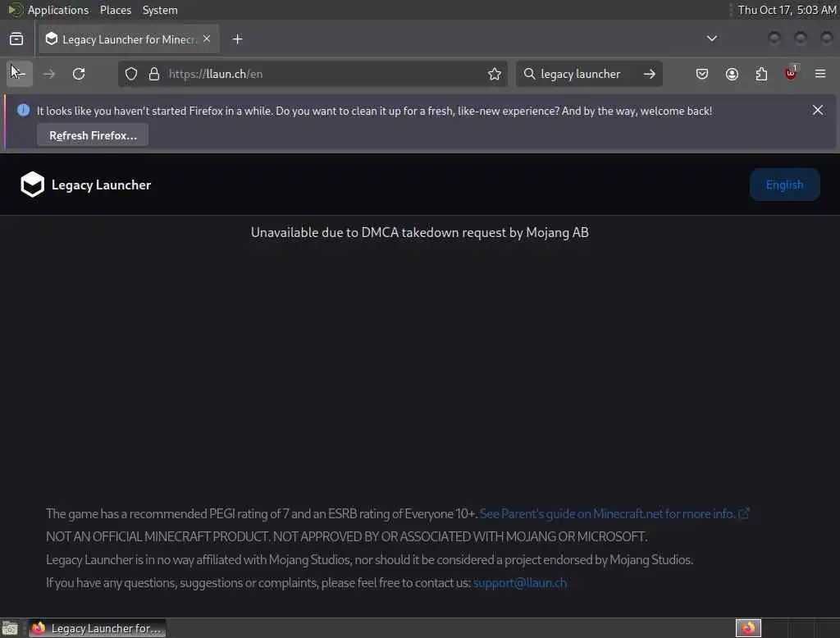
Task: Focus the legacy launcher search box
Action: click(588, 74)
